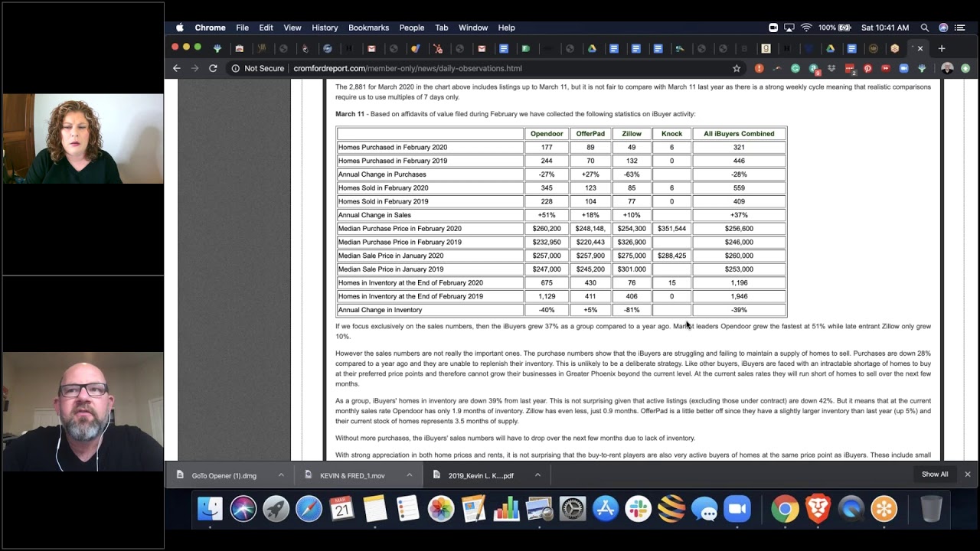
Task: Open Reminders in the Dock
Action: coord(408,509)
